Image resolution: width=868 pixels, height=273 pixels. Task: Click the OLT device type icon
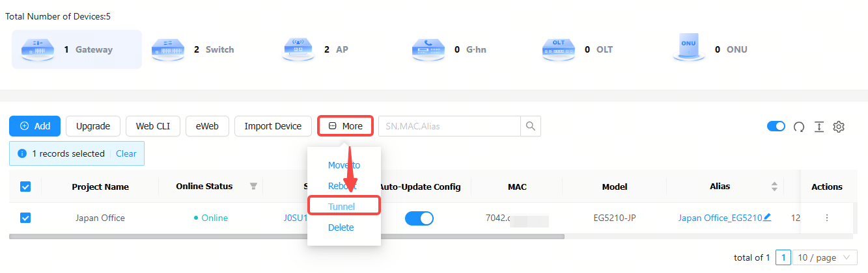click(x=559, y=49)
